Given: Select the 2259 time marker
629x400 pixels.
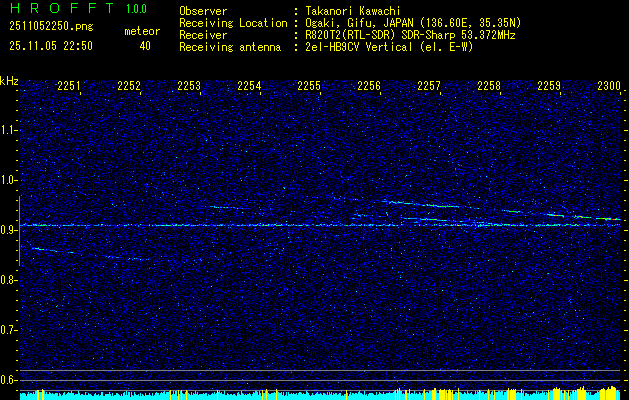Looking at the screenshot, I should coord(549,86).
